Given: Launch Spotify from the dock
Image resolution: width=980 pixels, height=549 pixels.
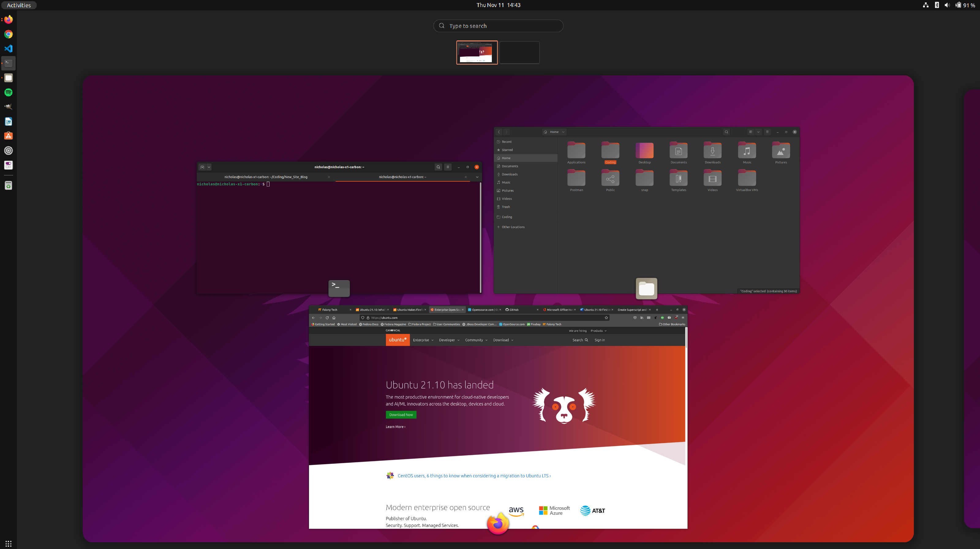Looking at the screenshot, I should tap(8, 93).
